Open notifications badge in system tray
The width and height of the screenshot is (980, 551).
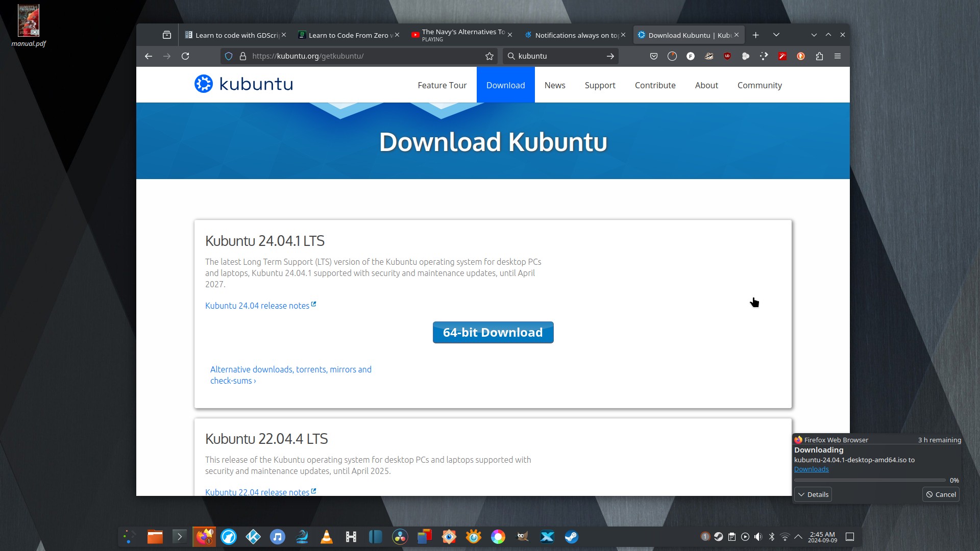coord(705,537)
